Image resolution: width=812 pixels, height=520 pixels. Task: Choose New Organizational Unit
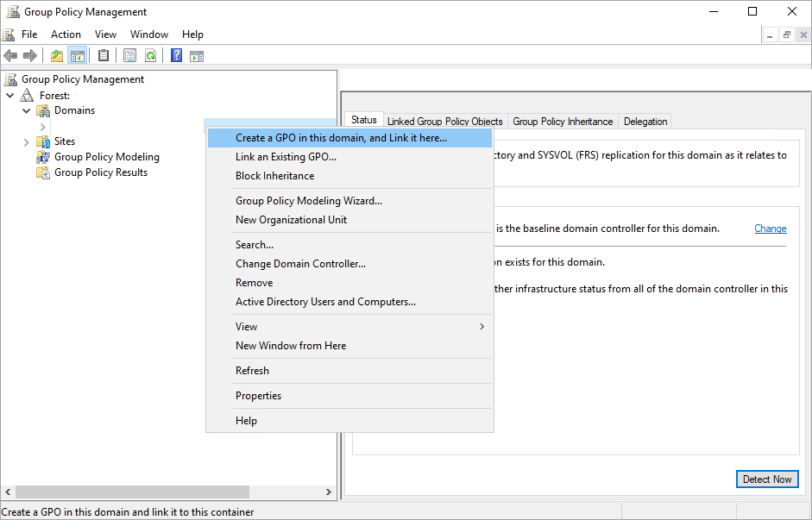[349, 220]
